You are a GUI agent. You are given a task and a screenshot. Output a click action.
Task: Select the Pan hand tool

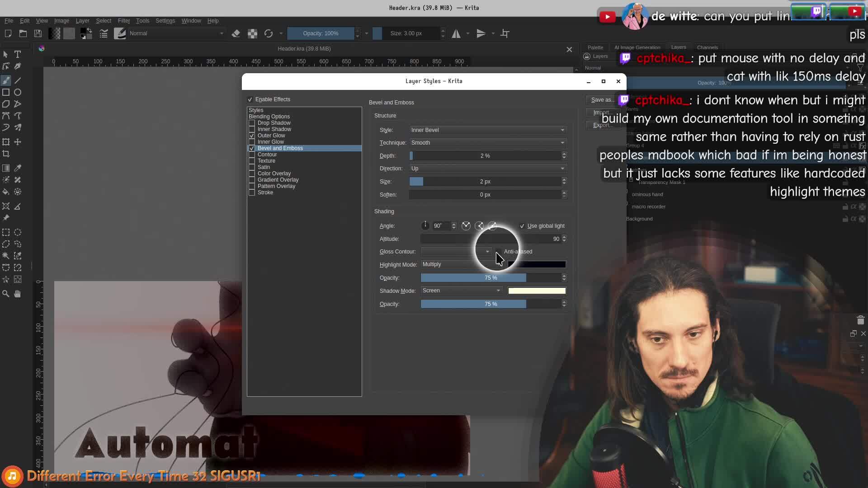point(18,294)
